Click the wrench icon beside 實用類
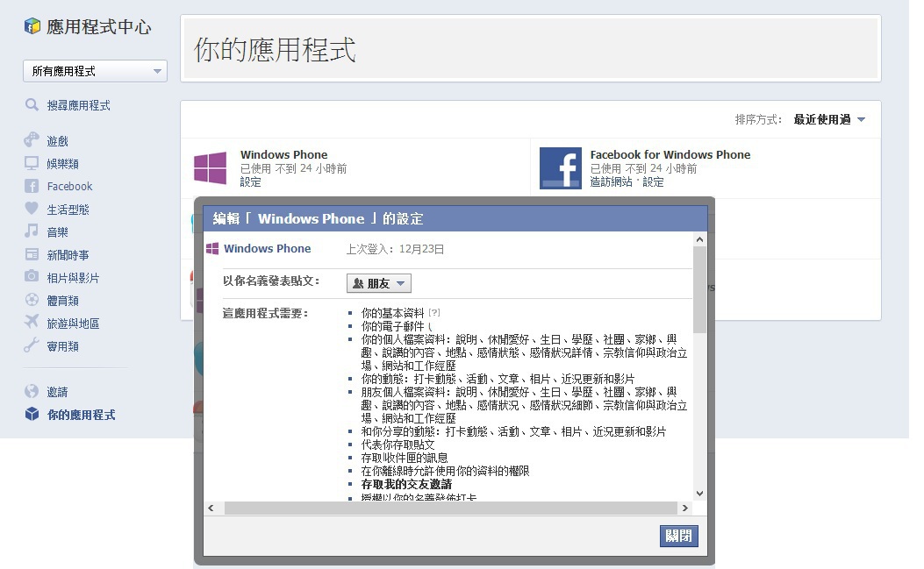Image resolution: width=924 pixels, height=569 pixels. tap(32, 345)
